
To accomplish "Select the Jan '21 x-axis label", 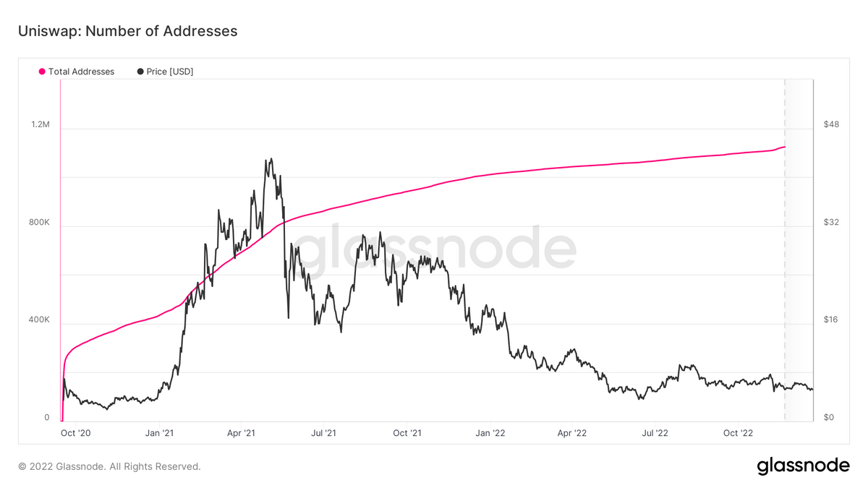I will [158, 433].
